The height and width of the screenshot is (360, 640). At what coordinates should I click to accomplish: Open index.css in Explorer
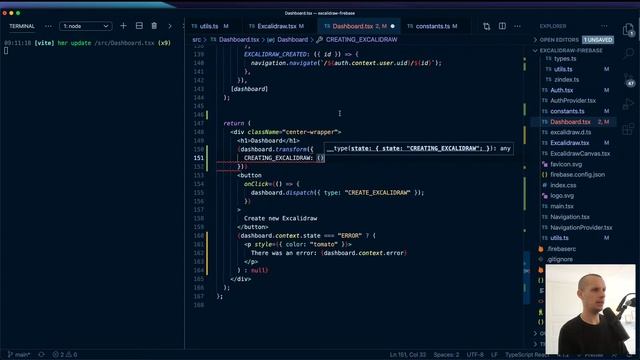pyautogui.click(x=563, y=185)
